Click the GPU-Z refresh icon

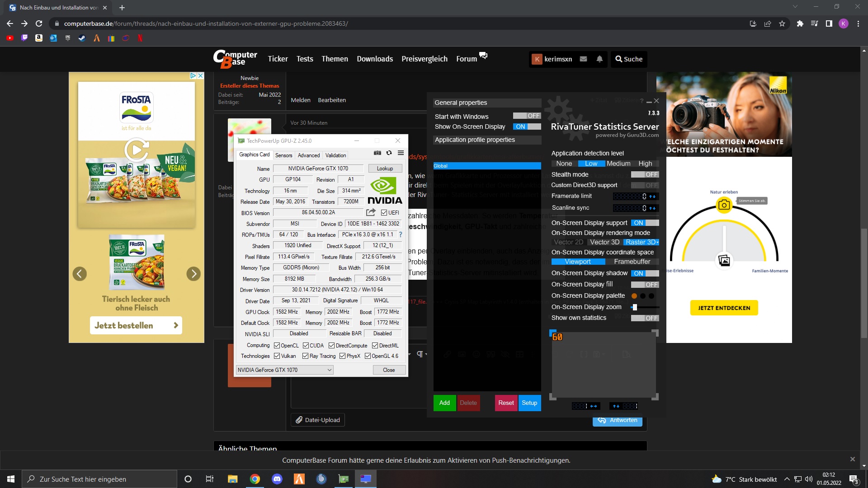tap(389, 153)
